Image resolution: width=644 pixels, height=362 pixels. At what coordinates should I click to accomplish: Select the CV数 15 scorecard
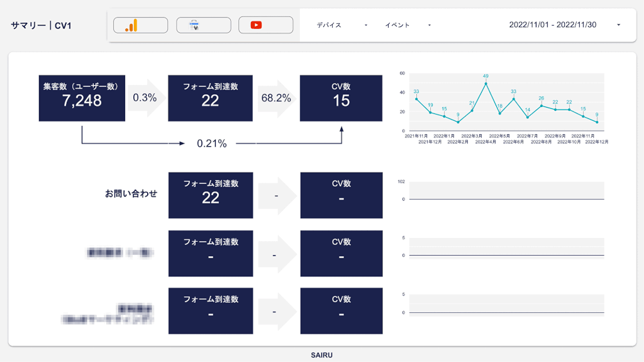pos(341,98)
